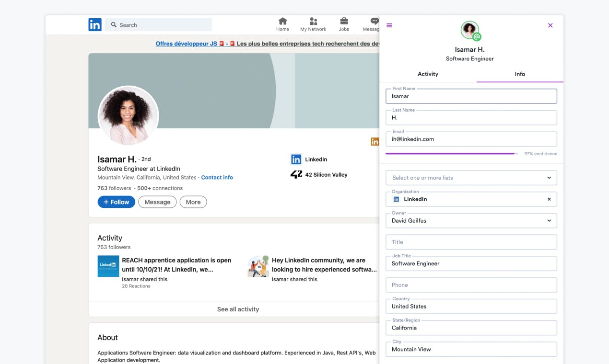
Task: Click the panel avatar of Isamar H.
Action: click(469, 30)
